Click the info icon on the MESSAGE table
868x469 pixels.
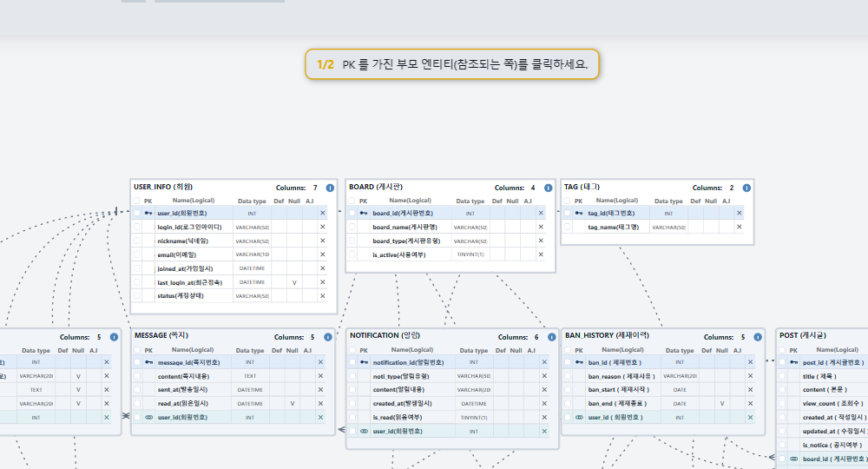(328, 337)
